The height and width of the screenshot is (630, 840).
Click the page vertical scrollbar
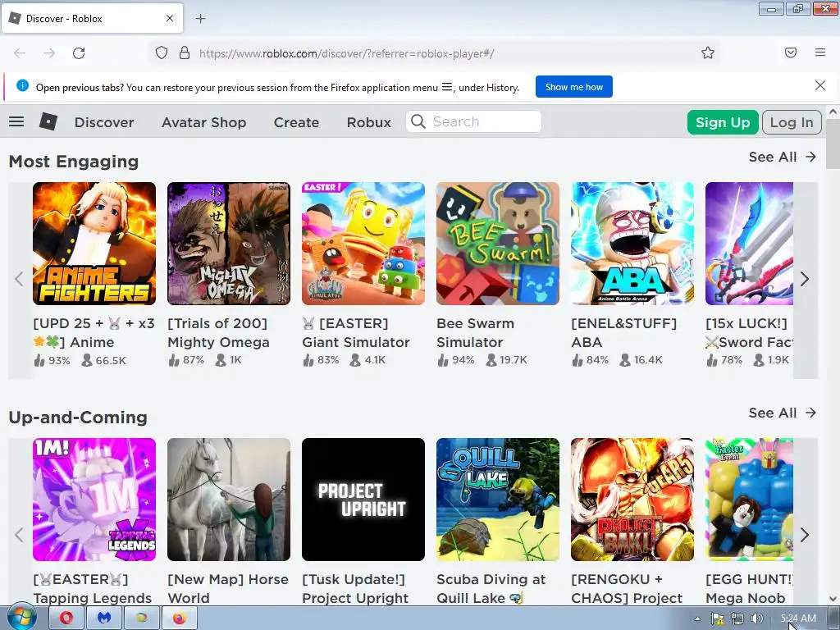click(x=833, y=145)
